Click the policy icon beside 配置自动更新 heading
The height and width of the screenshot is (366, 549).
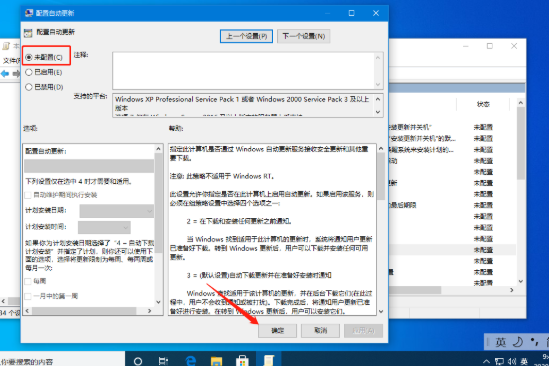[28, 33]
